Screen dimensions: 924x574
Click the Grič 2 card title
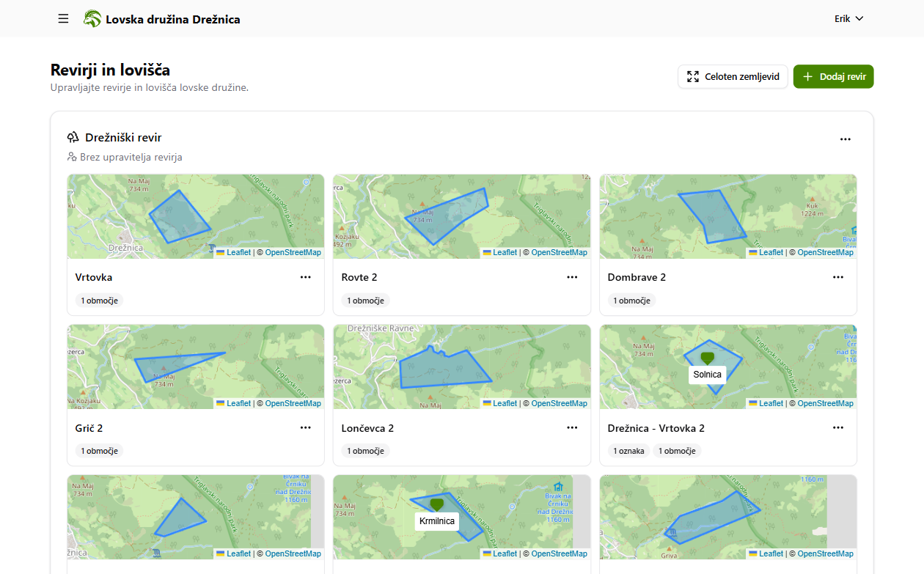click(93, 428)
